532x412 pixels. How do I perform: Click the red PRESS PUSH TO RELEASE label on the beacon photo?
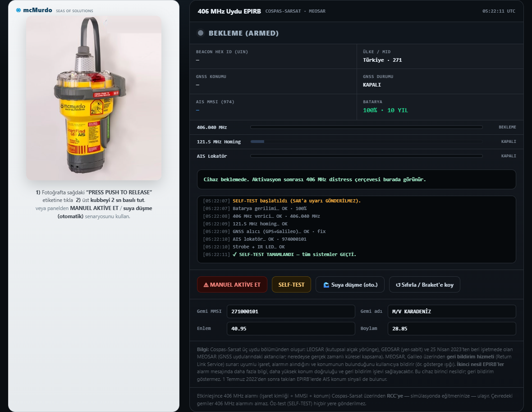click(x=106, y=94)
